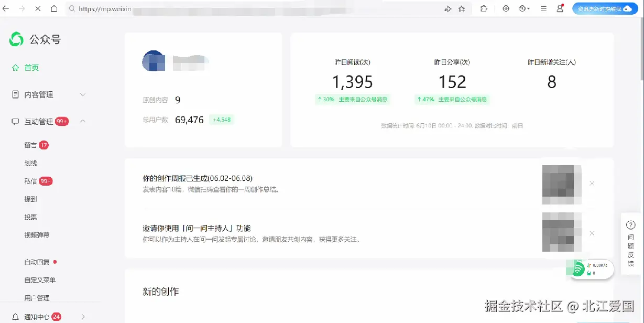Click the browser extensions puzzle icon
Screen dimensions: 644x323
(484, 9)
